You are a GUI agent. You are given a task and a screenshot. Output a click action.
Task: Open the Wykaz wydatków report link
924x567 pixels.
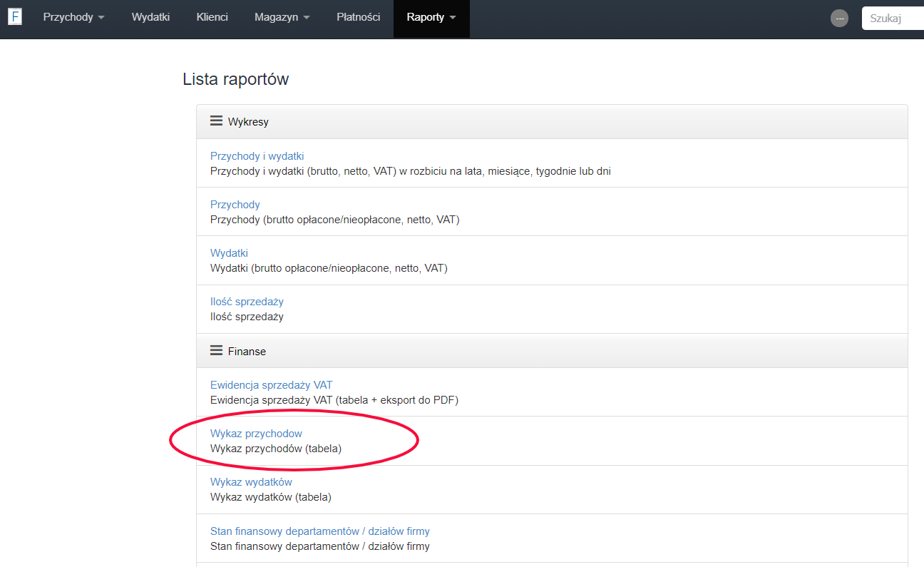[x=251, y=482]
